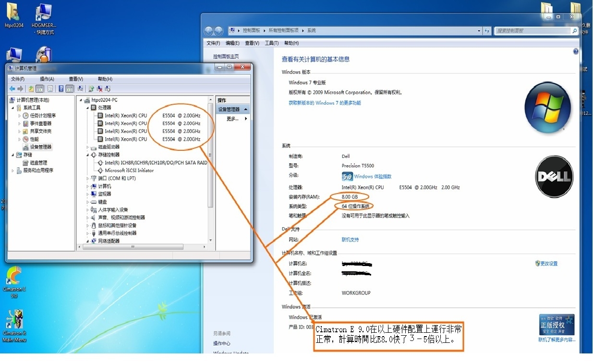Launch Cimatron E 9.0 desktop icon
593x364 pixels.
(x=14, y=282)
